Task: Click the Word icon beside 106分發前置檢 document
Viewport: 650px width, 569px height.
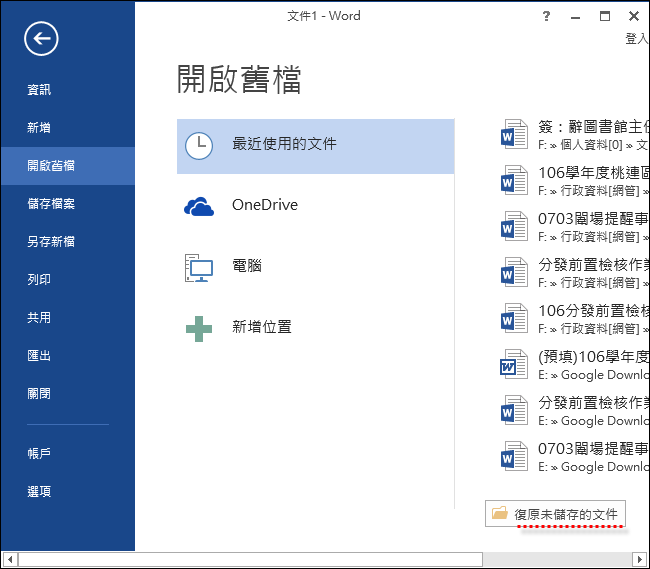Action: [x=514, y=318]
